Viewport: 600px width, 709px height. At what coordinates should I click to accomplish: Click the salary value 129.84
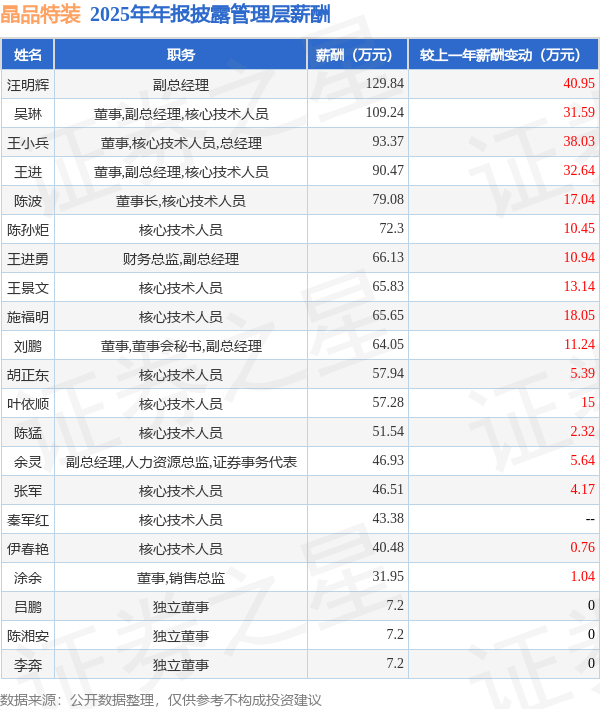384,83
